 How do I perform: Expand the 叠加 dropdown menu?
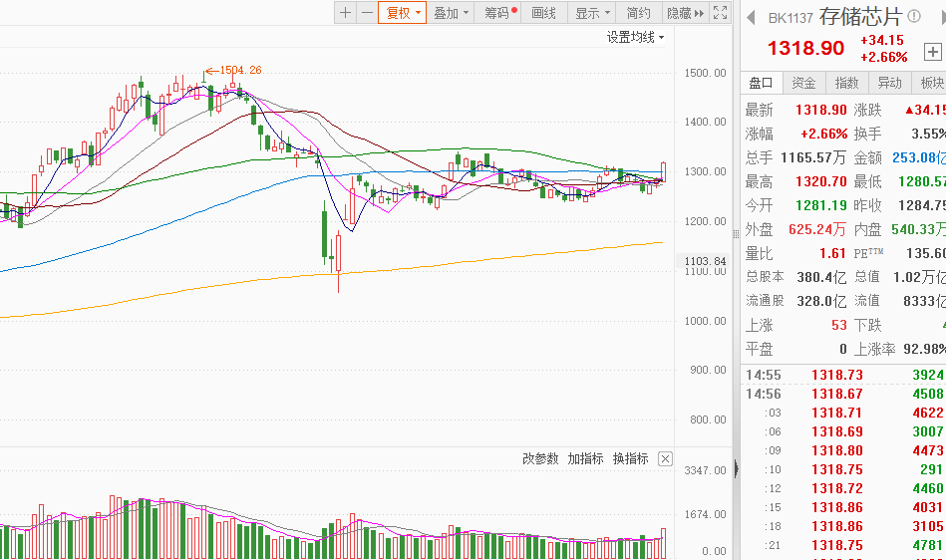point(451,13)
